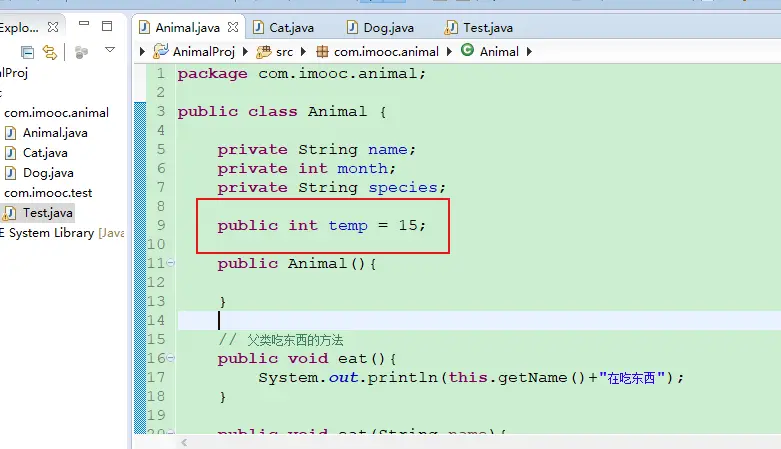781x449 pixels.
Task: Place cursor in package declaration on line 1
Action: point(301,74)
